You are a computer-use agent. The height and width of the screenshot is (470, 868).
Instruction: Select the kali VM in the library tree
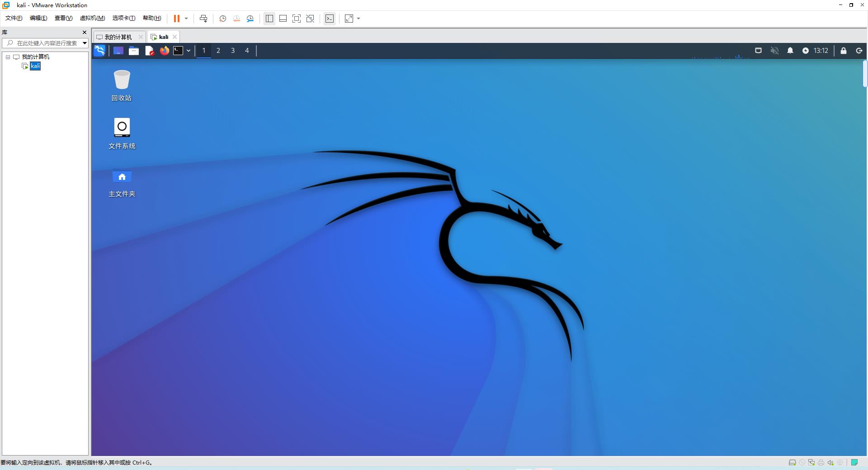35,66
